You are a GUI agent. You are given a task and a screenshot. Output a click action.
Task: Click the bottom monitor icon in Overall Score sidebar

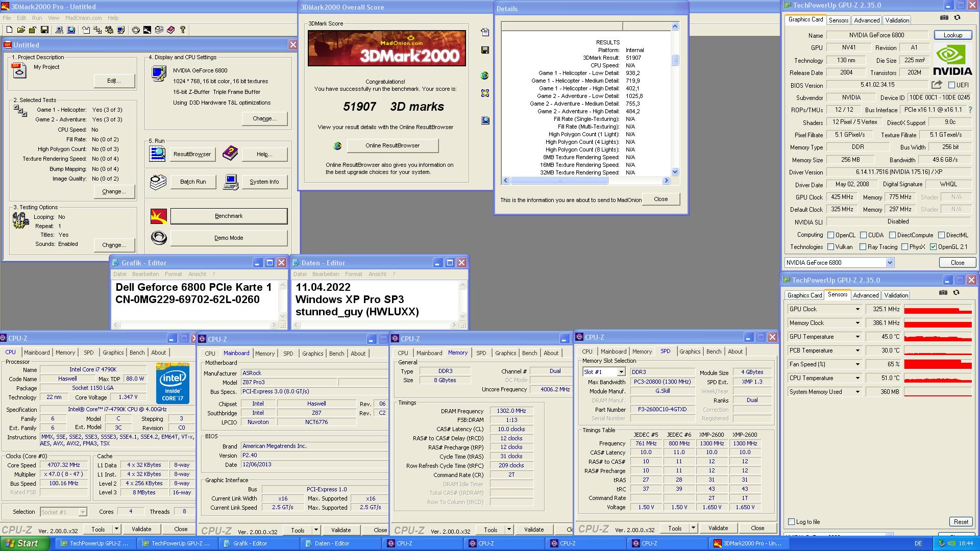coord(485,120)
